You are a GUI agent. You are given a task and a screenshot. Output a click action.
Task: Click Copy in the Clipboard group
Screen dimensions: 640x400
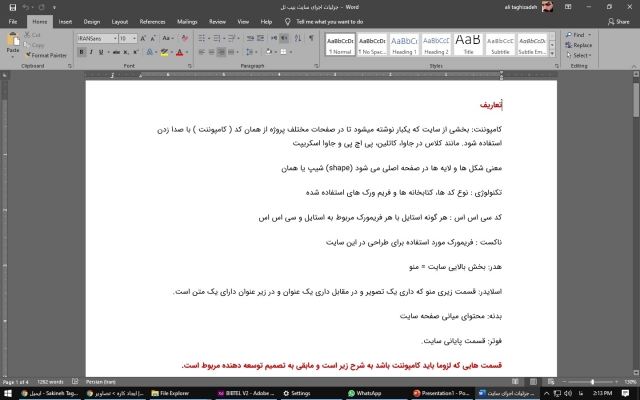tap(34, 45)
